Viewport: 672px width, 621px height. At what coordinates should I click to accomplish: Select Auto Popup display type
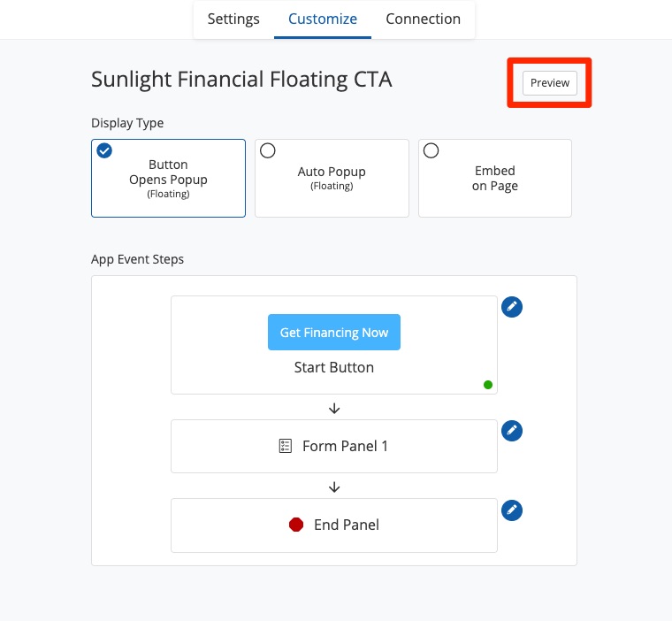pos(332,178)
